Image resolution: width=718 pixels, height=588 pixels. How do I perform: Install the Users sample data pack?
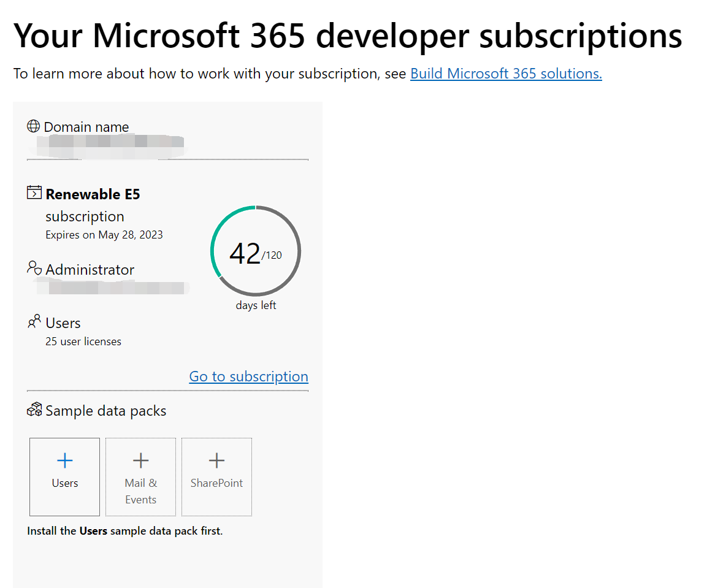click(x=64, y=477)
